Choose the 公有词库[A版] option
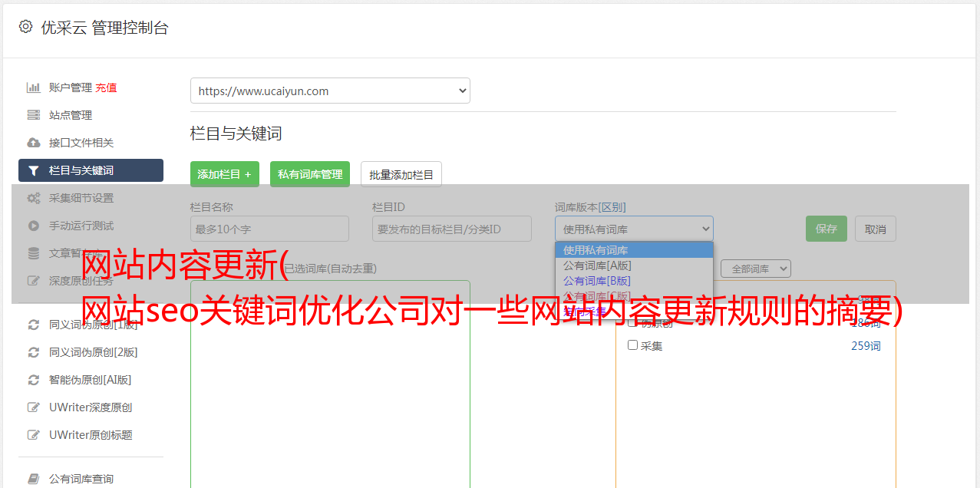Screen dimensions: 980x488 coord(634,265)
